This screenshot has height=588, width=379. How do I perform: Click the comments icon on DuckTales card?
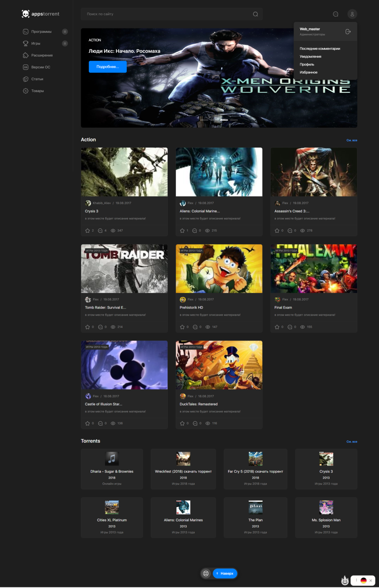click(x=195, y=423)
